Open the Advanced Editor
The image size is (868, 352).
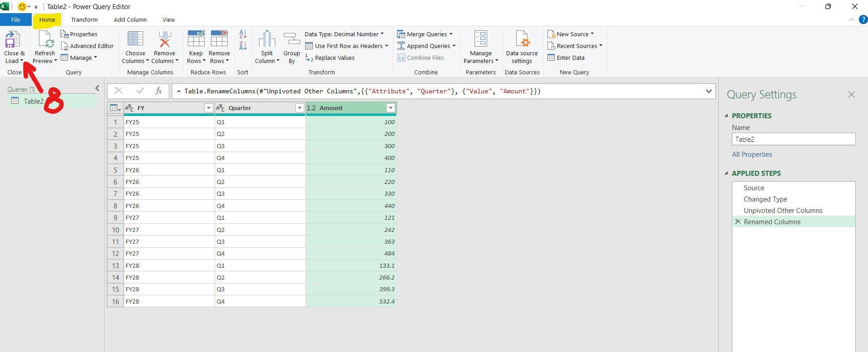coord(87,46)
